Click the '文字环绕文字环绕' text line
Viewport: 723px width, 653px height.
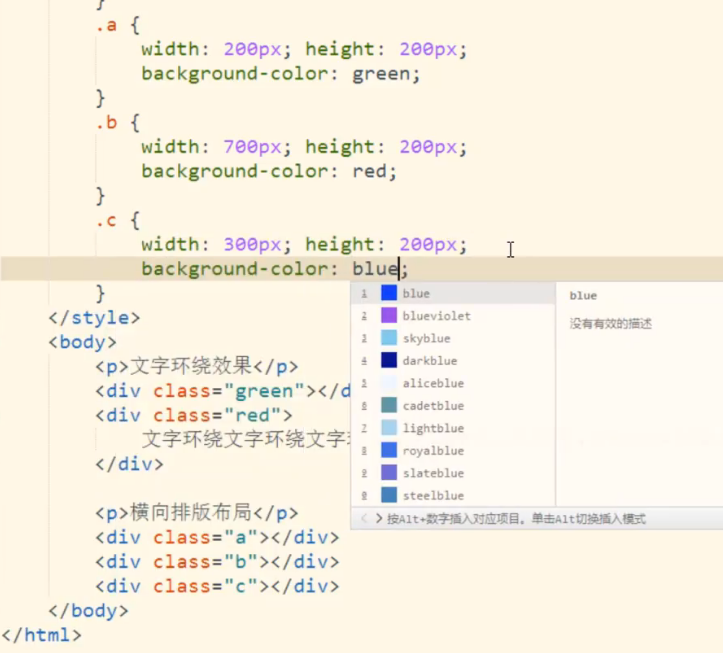[x=246, y=439]
